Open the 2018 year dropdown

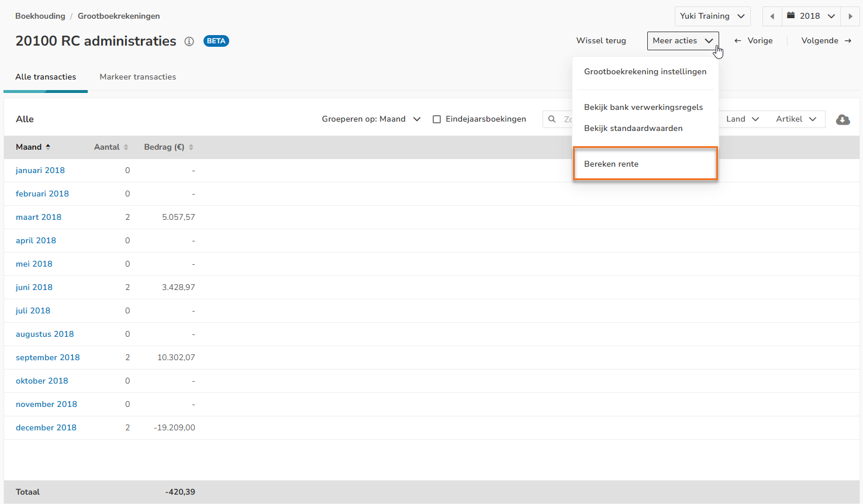point(811,16)
